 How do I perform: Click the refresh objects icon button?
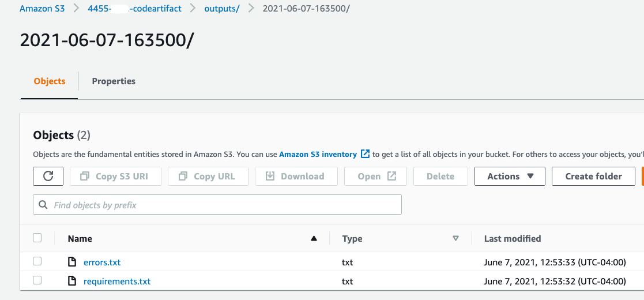pyautogui.click(x=48, y=177)
